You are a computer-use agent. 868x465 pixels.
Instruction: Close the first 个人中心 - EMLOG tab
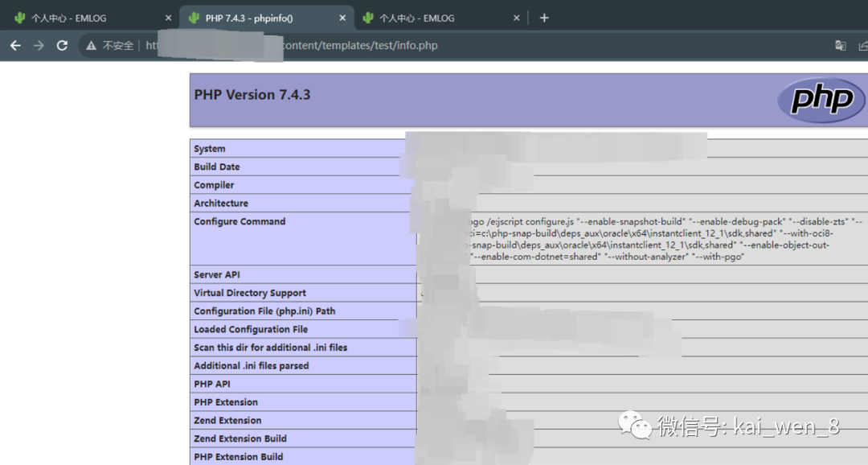coord(168,18)
